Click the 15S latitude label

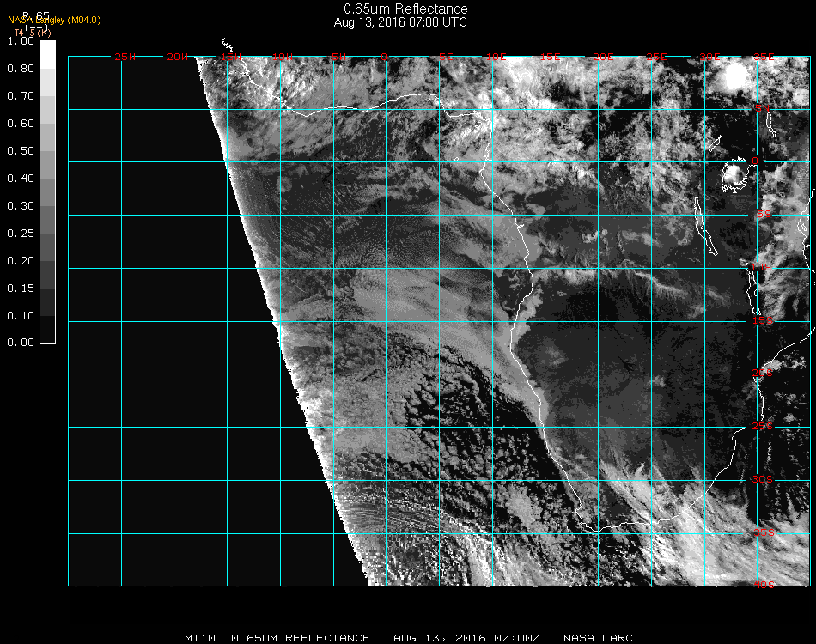click(763, 320)
